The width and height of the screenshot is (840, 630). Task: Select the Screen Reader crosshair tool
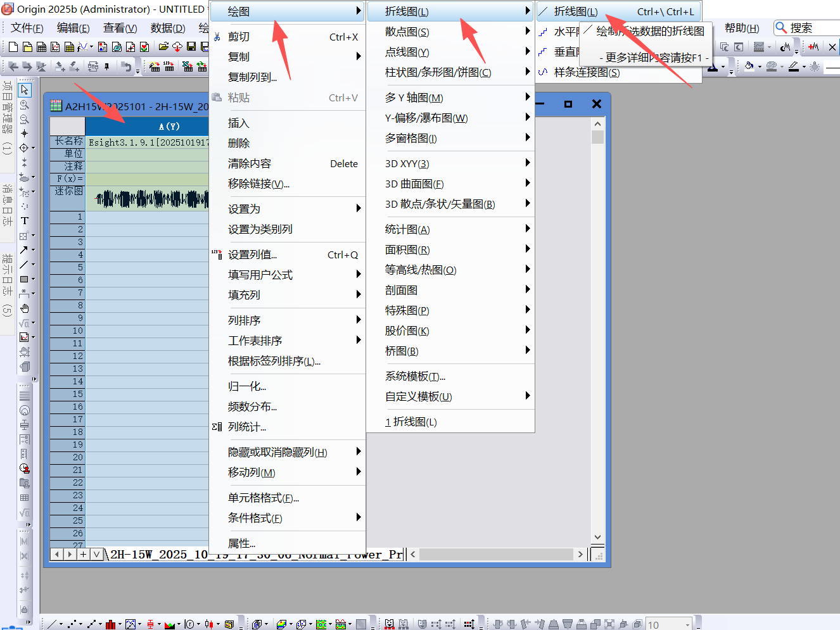(24, 134)
